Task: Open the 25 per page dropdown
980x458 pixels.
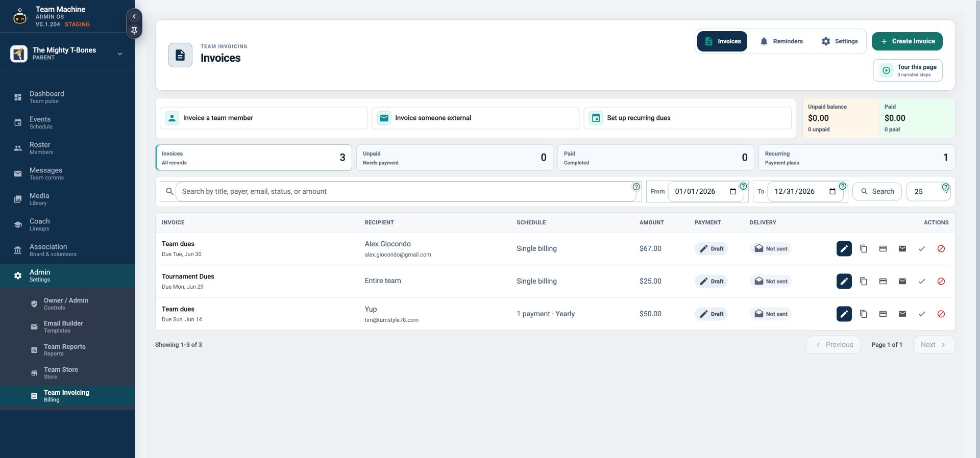Action: coord(927,192)
